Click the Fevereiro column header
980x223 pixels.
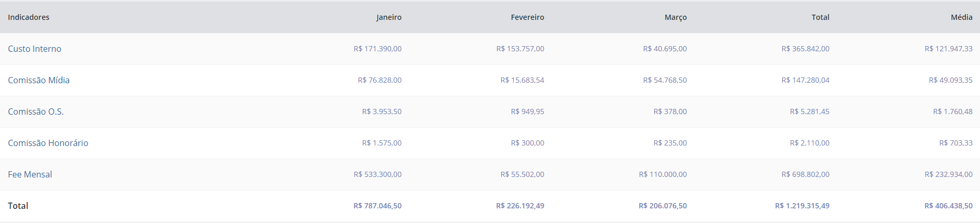pos(527,17)
